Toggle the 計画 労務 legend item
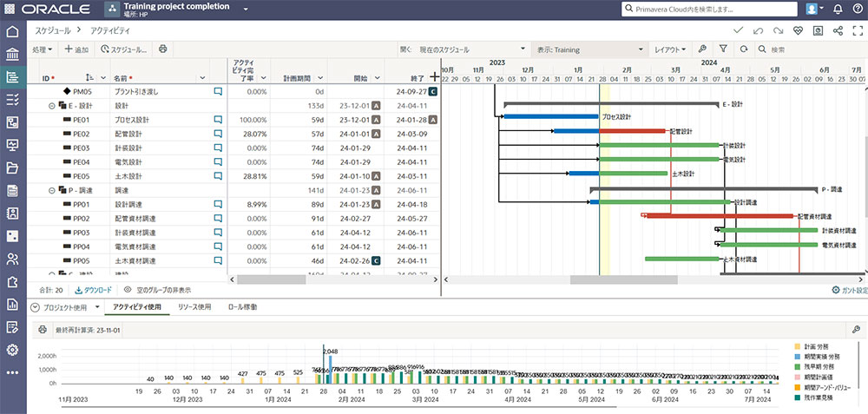 point(812,346)
